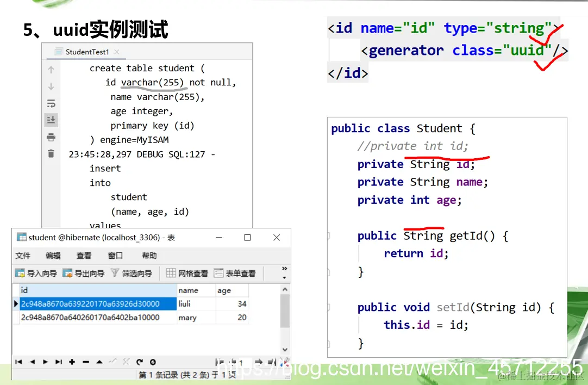
Task: Click the liuli name cell
Action: click(x=196, y=303)
